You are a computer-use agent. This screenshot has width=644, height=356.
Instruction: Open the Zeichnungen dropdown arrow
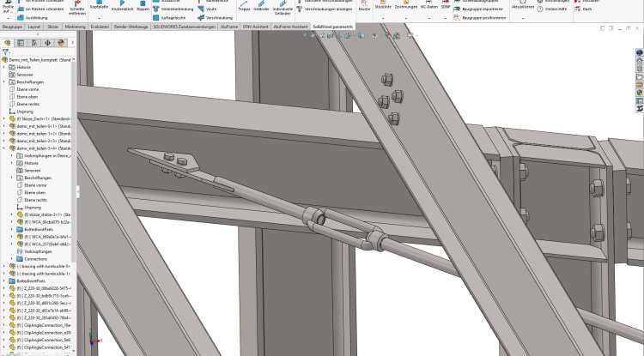pos(406,19)
